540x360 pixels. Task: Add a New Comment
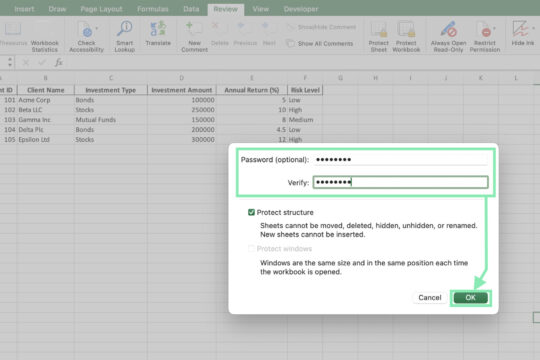(194, 37)
